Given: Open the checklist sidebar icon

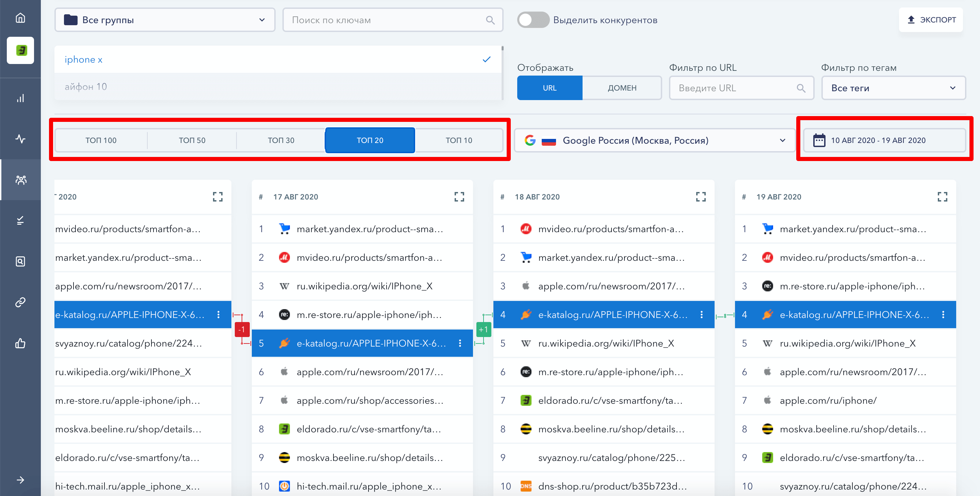Looking at the screenshot, I should click(20, 220).
